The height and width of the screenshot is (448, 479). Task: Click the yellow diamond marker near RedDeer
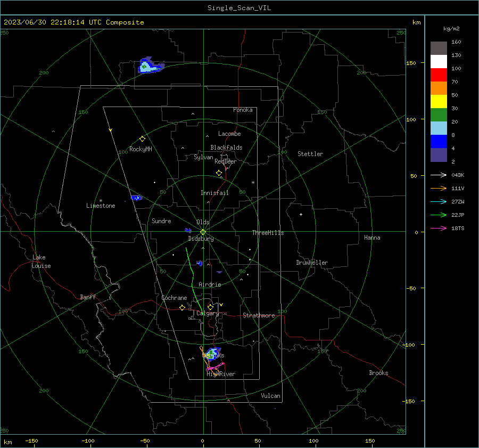[x=219, y=173]
